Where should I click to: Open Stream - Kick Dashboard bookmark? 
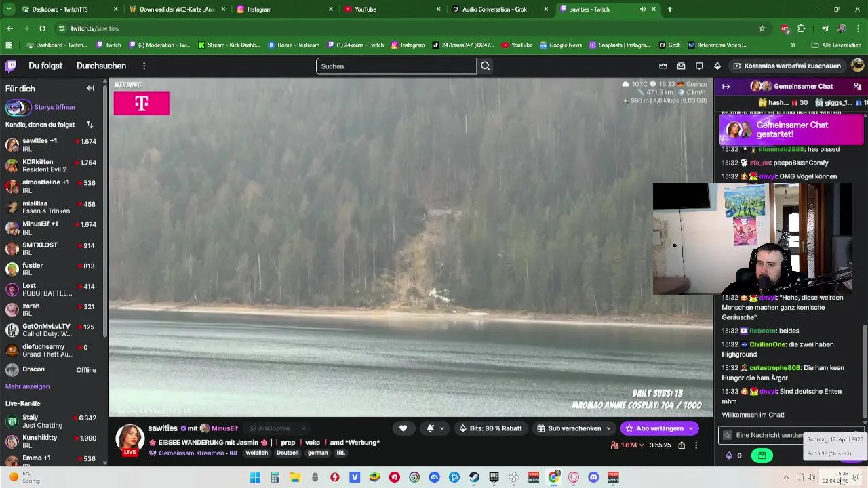(229, 45)
